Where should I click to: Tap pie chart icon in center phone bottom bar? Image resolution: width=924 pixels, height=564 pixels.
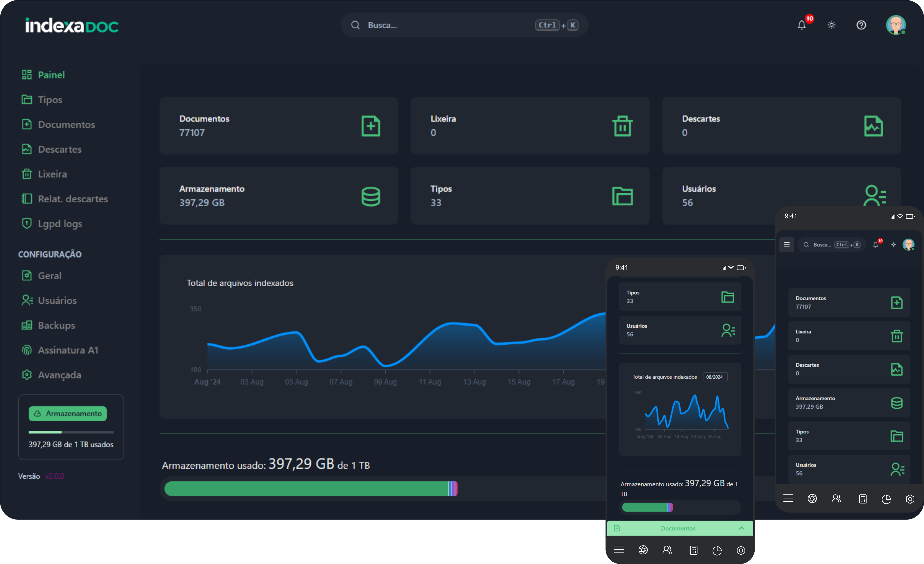[x=717, y=551]
